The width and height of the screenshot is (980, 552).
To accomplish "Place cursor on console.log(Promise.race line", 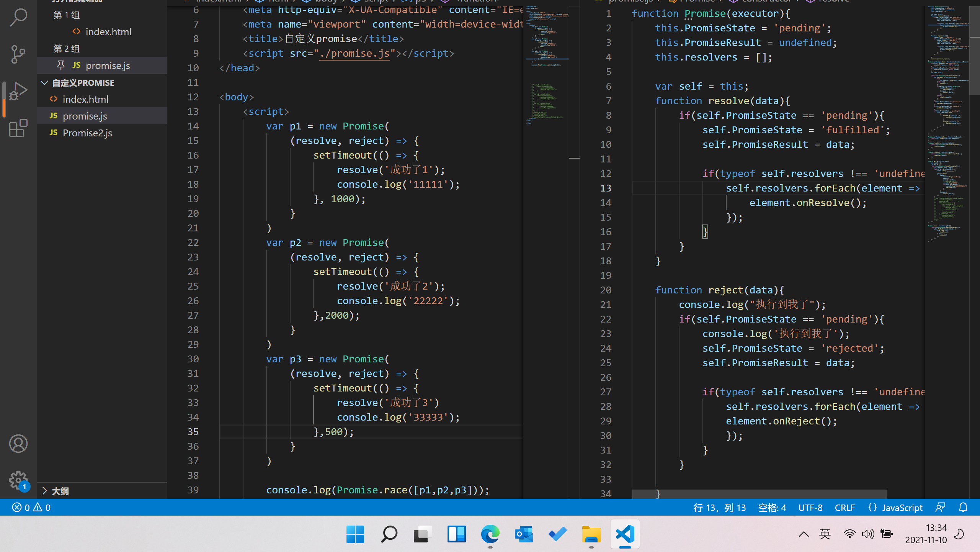I will pyautogui.click(x=377, y=490).
